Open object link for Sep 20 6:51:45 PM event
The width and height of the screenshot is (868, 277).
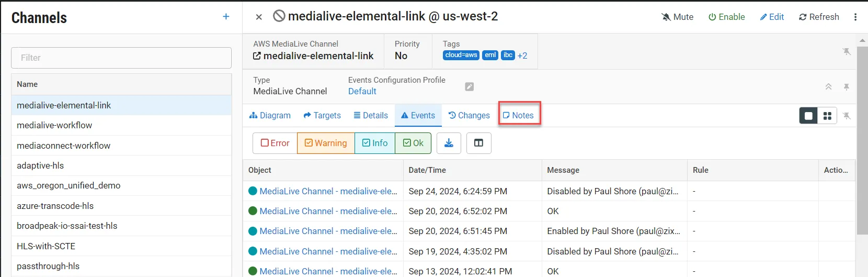328,231
